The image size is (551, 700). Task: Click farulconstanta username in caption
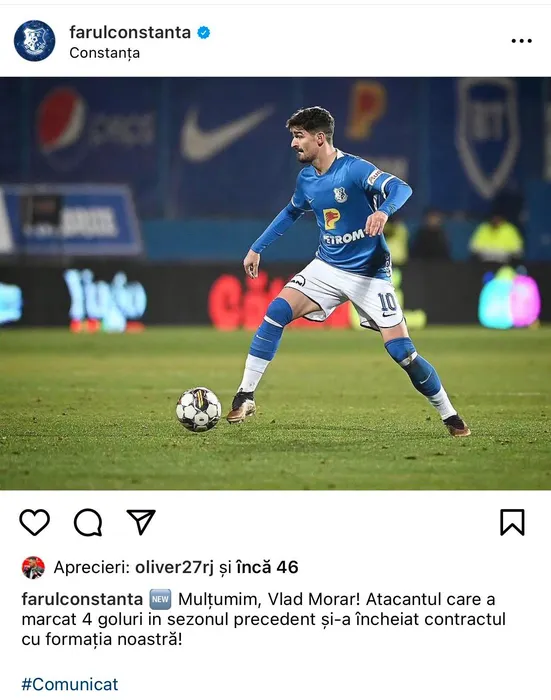coord(82,599)
